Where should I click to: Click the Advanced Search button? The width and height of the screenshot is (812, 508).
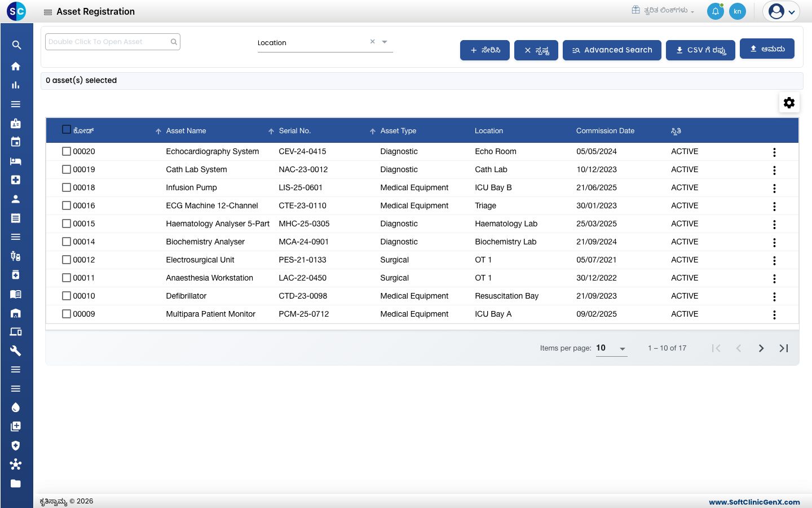pyautogui.click(x=612, y=50)
